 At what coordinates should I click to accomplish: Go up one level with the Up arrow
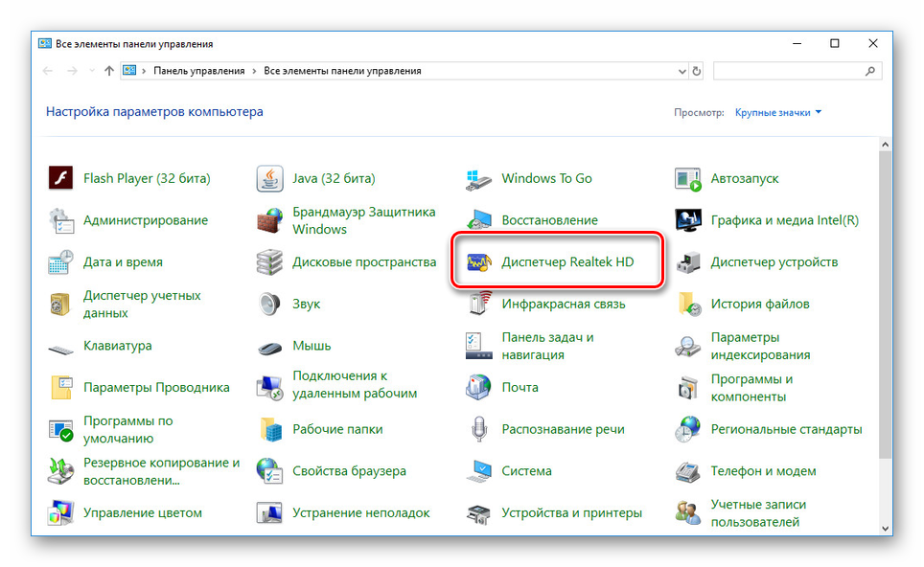[x=109, y=71]
